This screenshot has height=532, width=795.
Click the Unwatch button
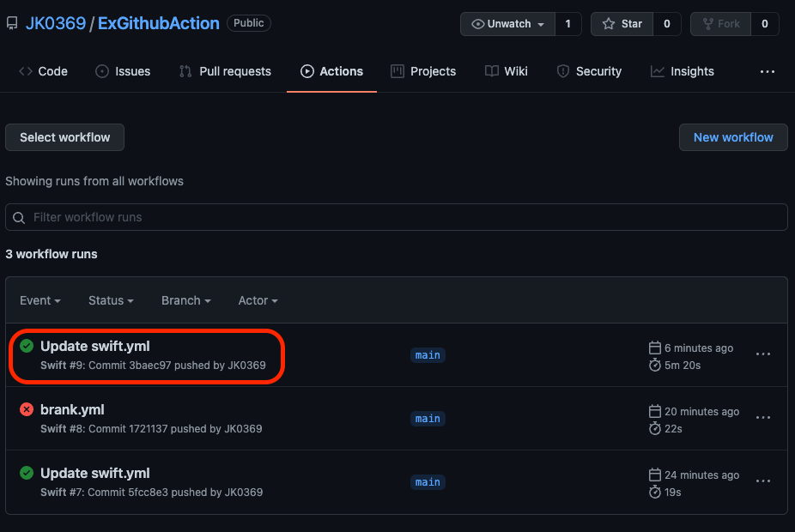coord(507,24)
